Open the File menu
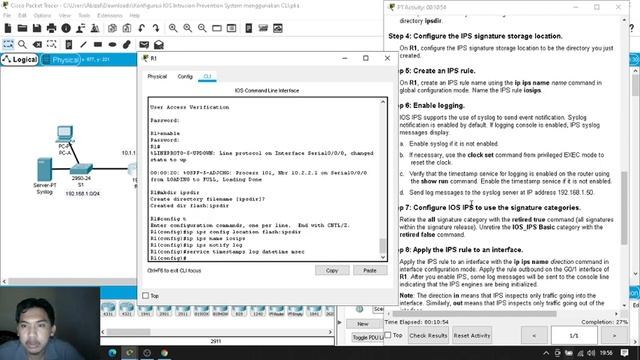 7,15
